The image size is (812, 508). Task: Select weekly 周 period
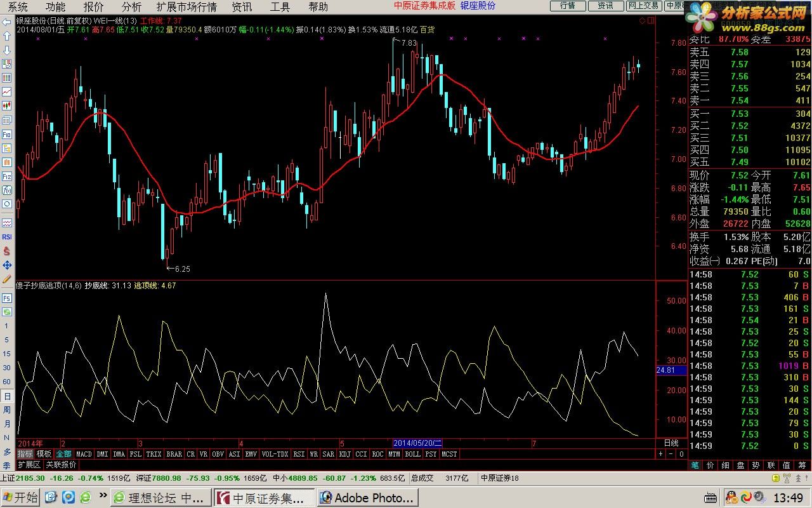7,410
